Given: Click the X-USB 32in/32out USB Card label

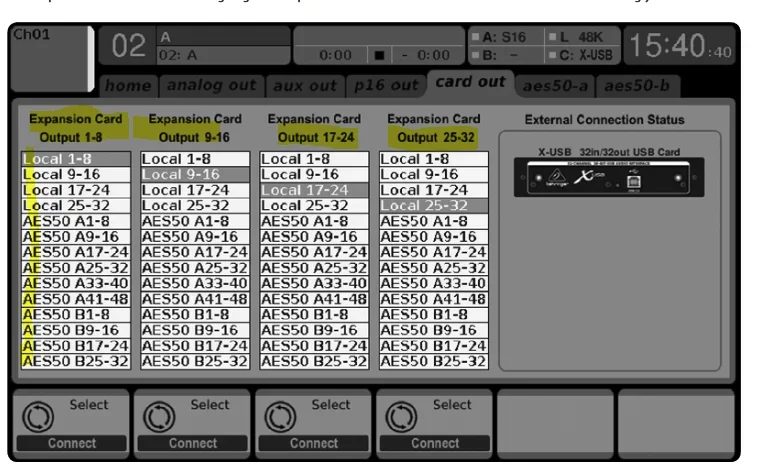Looking at the screenshot, I should [x=609, y=152].
